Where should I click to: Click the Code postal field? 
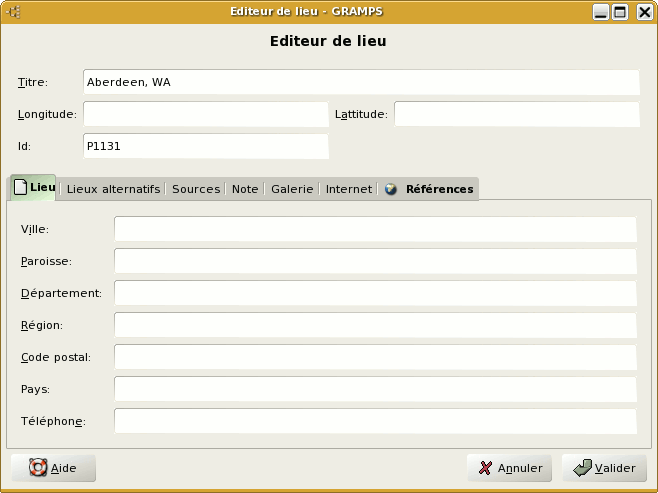tap(375, 357)
